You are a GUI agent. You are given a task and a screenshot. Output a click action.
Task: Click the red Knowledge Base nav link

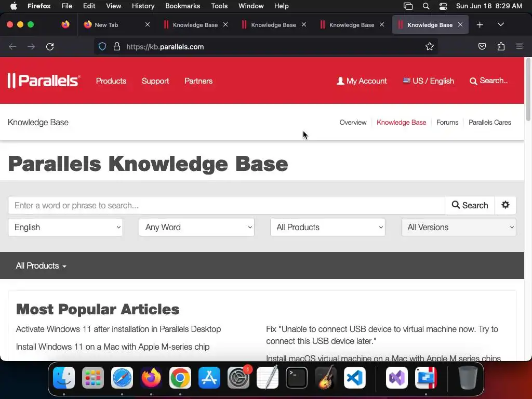402,123
